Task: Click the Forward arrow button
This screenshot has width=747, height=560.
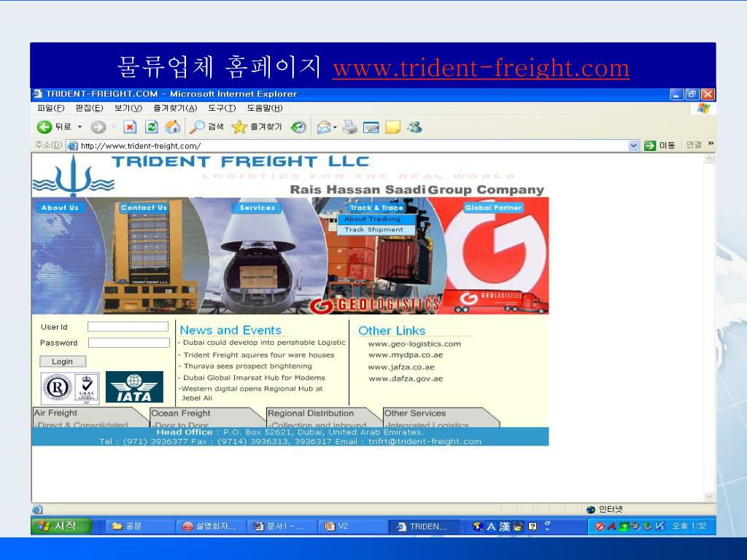Action: coord(98,127)
